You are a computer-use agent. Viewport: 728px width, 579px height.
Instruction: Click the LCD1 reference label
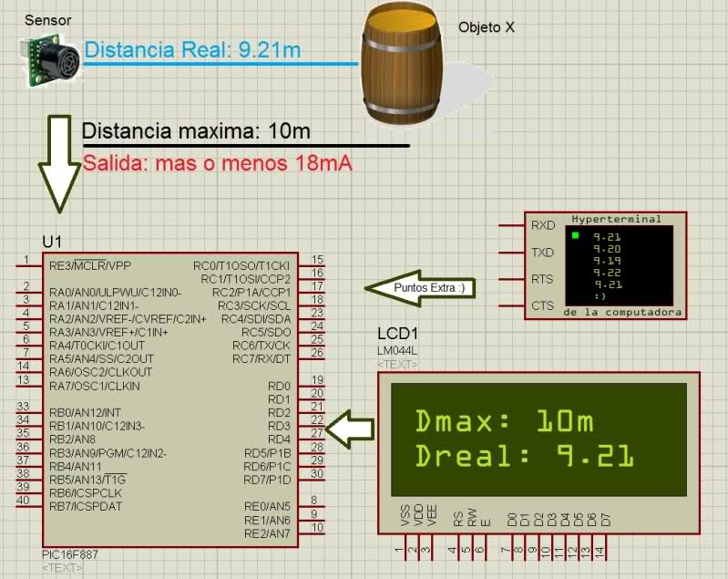click(398, 333)
